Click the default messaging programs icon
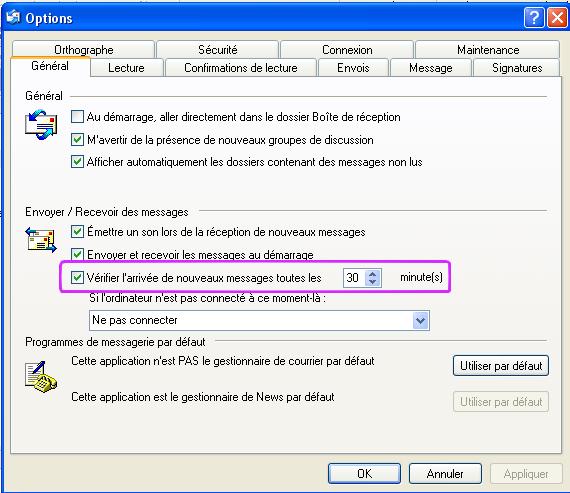The height and width of the screenshot is (493, 570). coord(41,377)
